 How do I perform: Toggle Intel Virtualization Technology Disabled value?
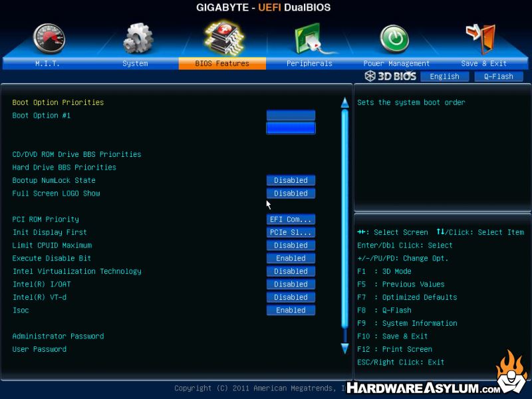[x=291, y=271]
